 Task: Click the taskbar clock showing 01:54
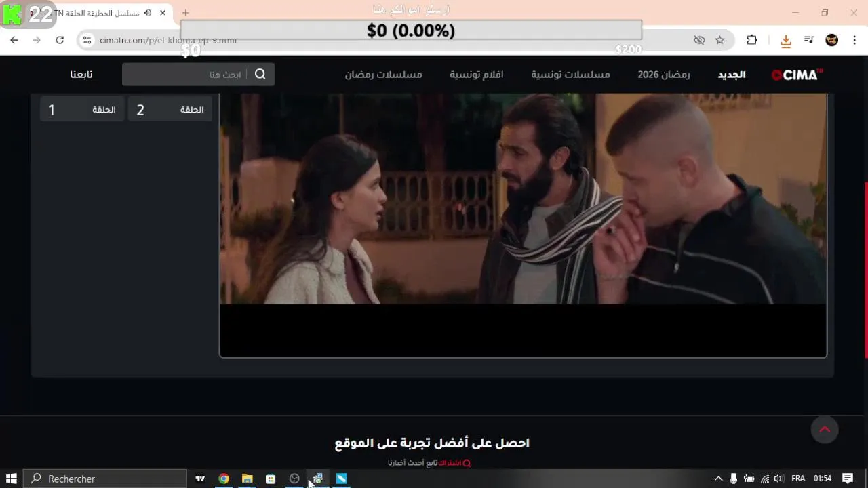[x=822, y=479]
